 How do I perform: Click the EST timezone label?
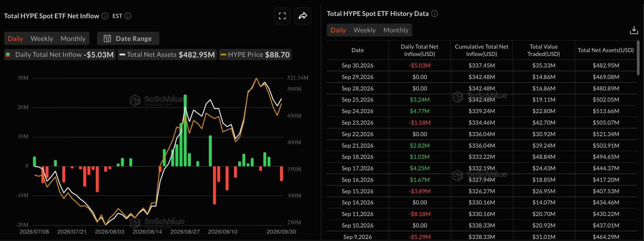coord(117,16)
